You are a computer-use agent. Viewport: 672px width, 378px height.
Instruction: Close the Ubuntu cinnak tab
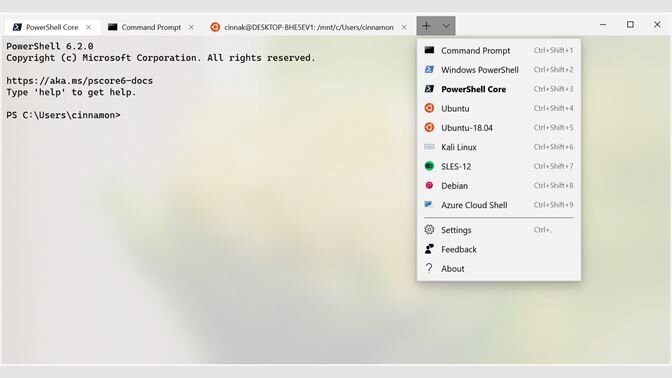point(404,27)
